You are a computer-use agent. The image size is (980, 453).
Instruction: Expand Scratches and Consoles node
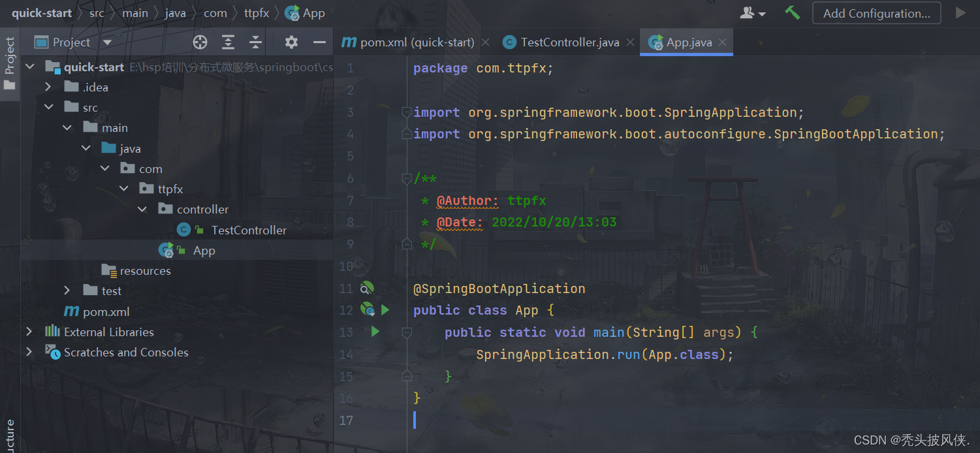(x=29, y=352)
